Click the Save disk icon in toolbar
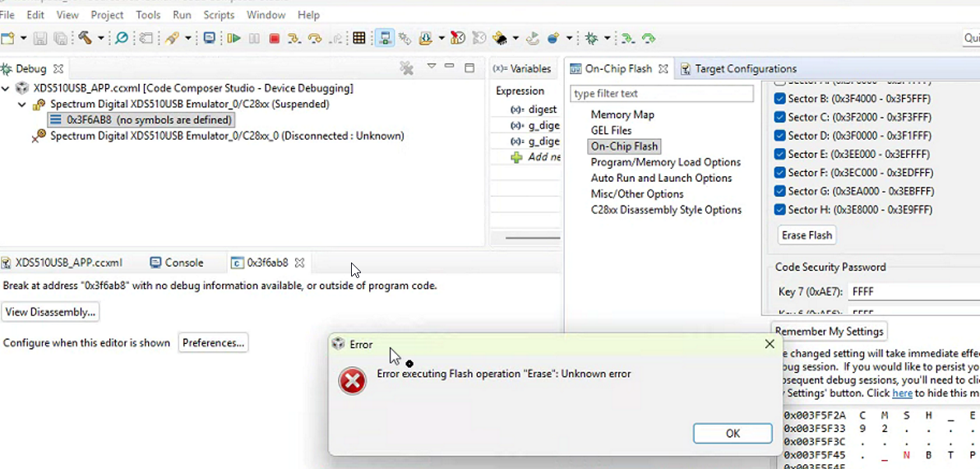This screenshot has width=980, height=469. [x=40, y=39]
